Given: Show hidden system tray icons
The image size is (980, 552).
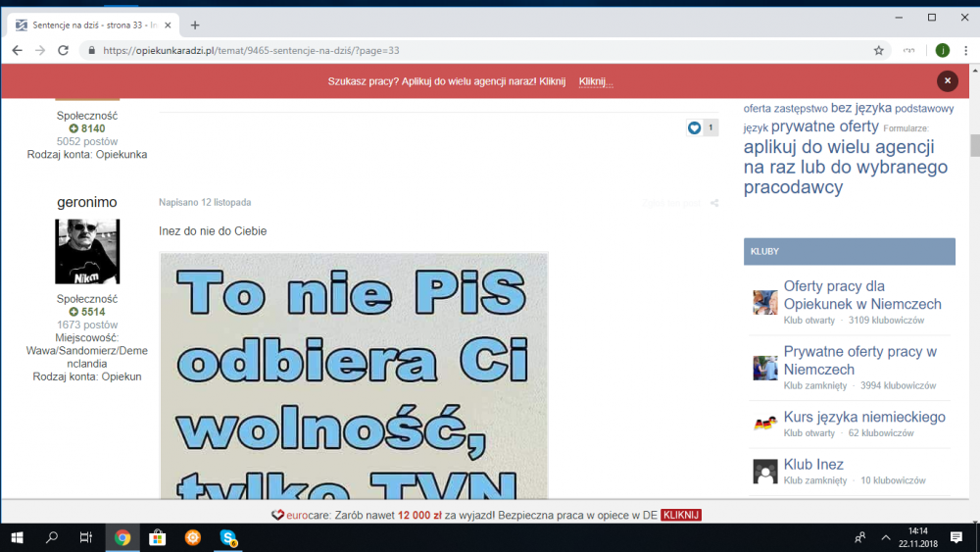Looking at the screenshot, I should tap(886, 537).
